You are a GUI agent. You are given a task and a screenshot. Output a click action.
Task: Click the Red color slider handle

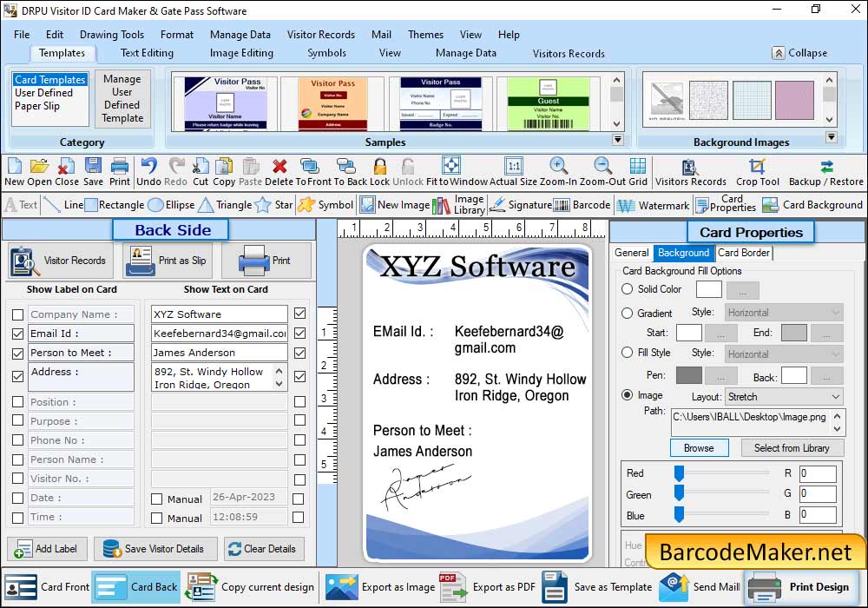(679, 473)
